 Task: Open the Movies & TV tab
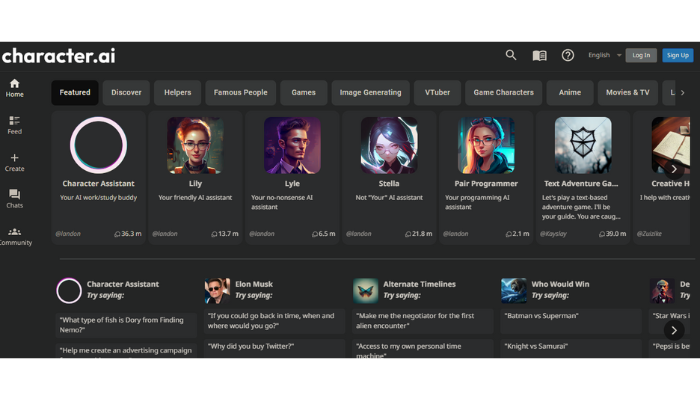coord(628,92)
